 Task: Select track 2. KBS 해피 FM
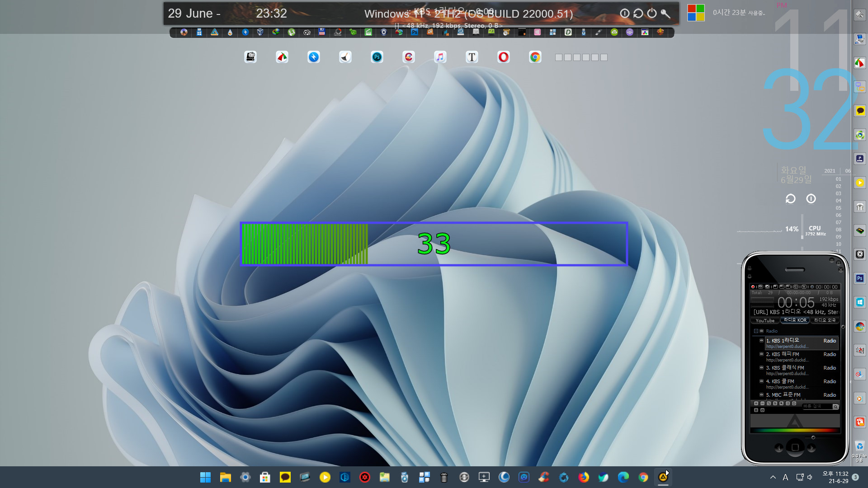(x=801, y=357)
